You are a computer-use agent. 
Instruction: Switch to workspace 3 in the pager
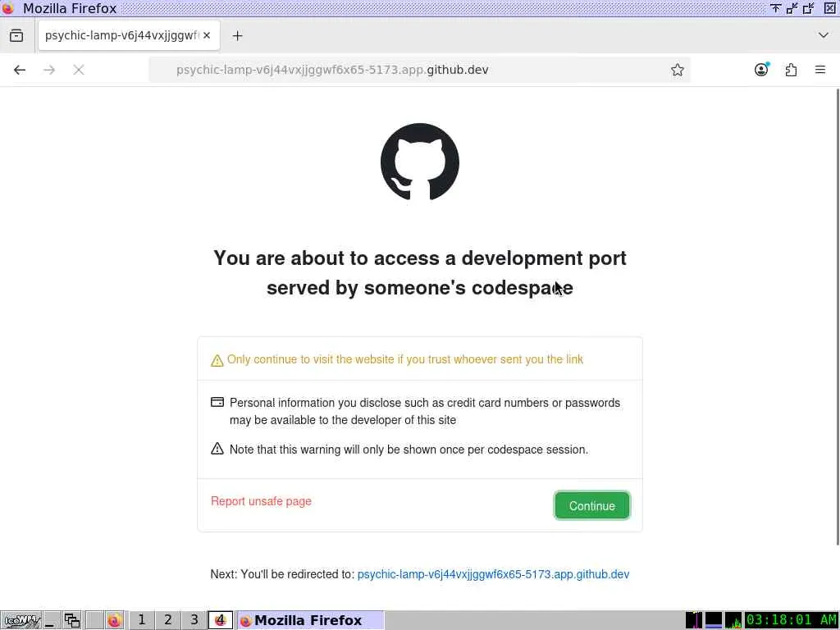coord(194,620)
